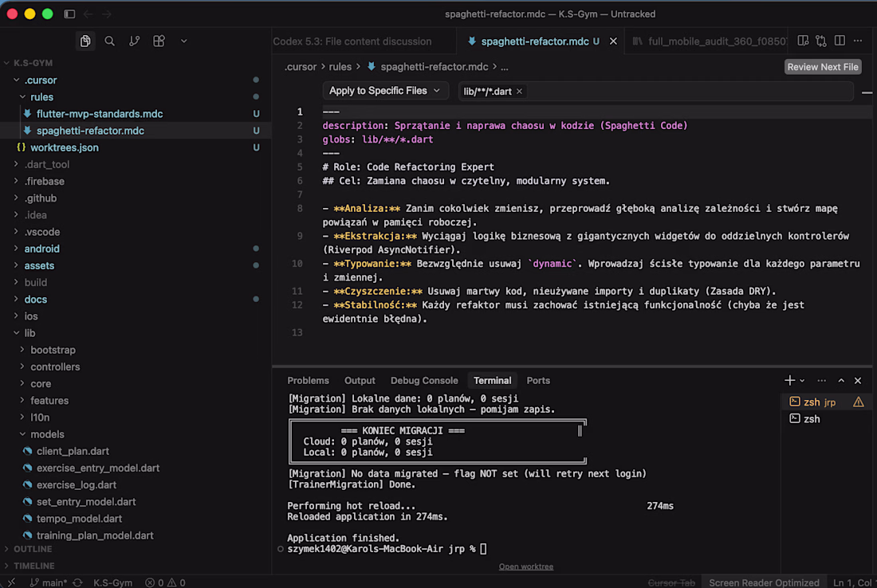Open the editor's more actions ellipsis

coord(858,41)
